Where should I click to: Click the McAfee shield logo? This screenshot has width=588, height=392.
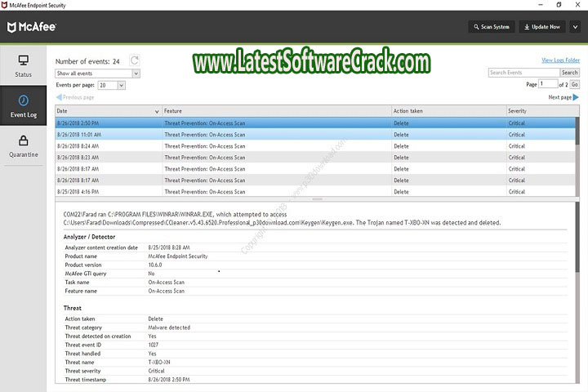[13, 27]
